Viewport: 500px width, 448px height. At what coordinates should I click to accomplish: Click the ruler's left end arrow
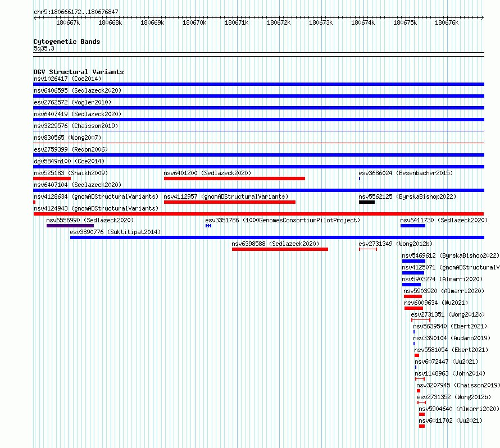(x=35, y=17)
